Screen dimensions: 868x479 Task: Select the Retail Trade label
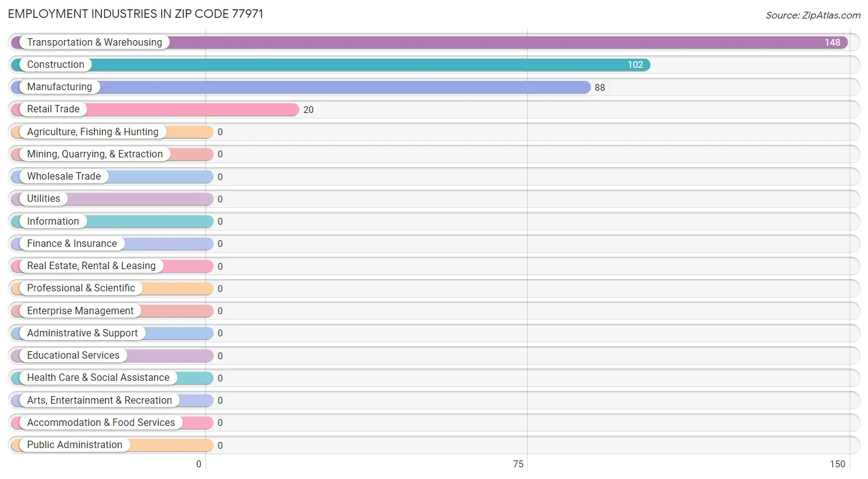tap(53, 109)
